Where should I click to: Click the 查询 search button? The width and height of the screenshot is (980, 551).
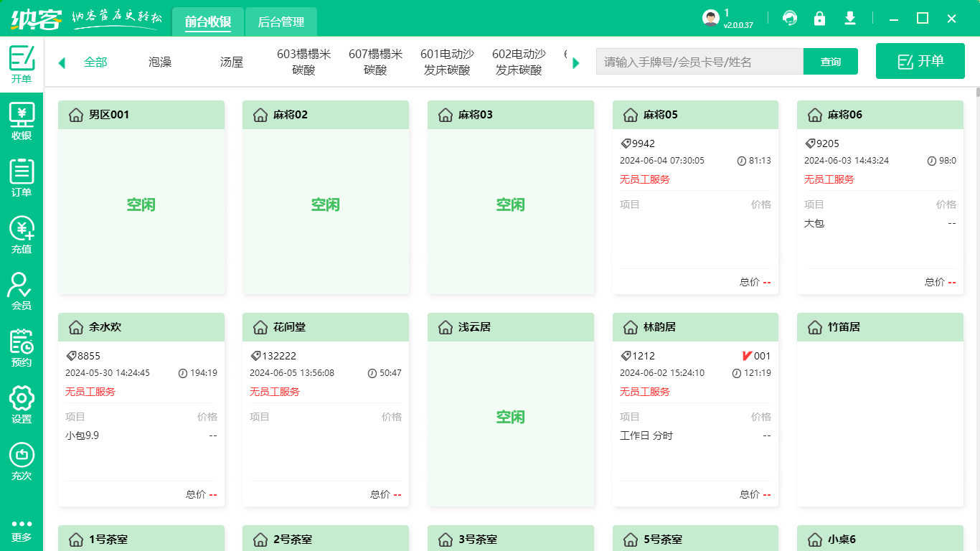830,62
